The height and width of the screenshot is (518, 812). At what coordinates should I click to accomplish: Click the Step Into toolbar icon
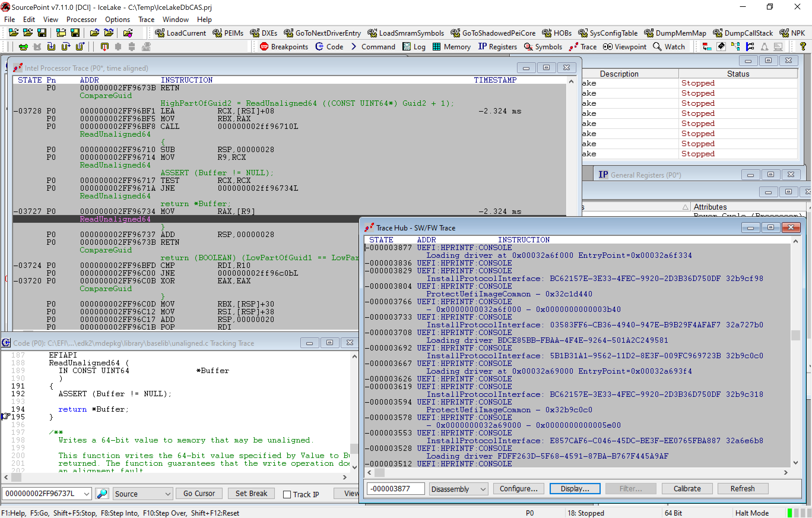pyautogui.click(x=51, y=47)
